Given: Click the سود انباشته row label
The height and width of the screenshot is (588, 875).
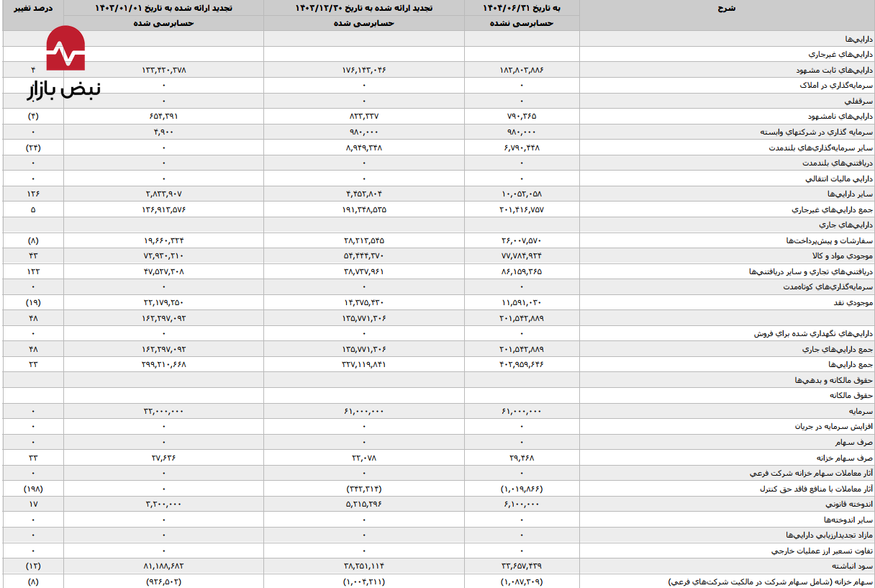Looking at the screenshot, I should 855,566.
